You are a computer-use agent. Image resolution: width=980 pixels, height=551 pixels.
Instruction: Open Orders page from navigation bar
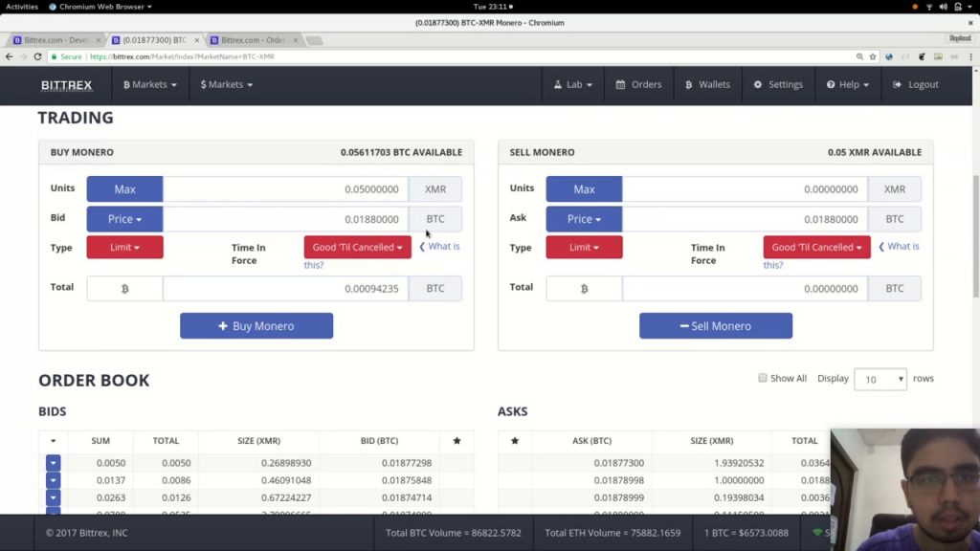pos(638,84)
